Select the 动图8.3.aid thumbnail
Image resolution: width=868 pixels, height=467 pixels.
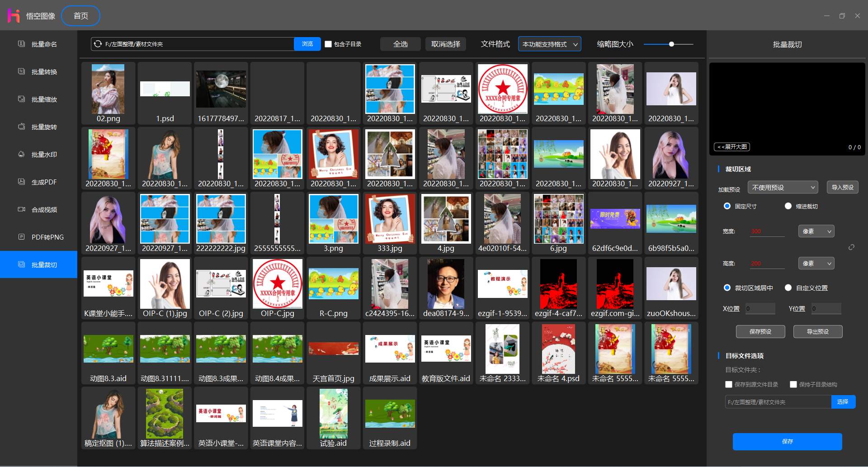pos(108,353)
